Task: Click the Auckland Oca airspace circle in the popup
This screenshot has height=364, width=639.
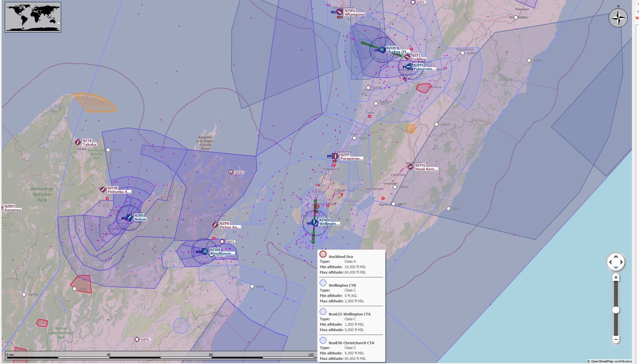Action: pyautogui.click(x=323, y=256)
